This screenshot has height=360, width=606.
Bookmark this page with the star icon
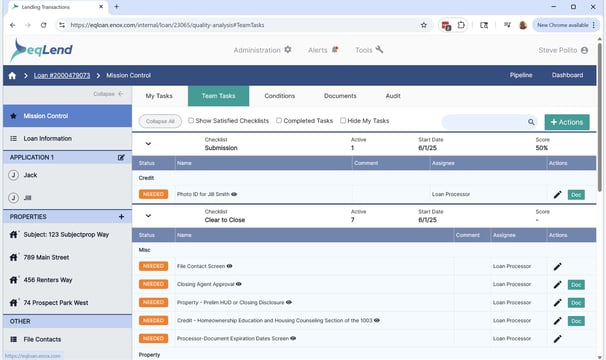click(x=424, y=25)
